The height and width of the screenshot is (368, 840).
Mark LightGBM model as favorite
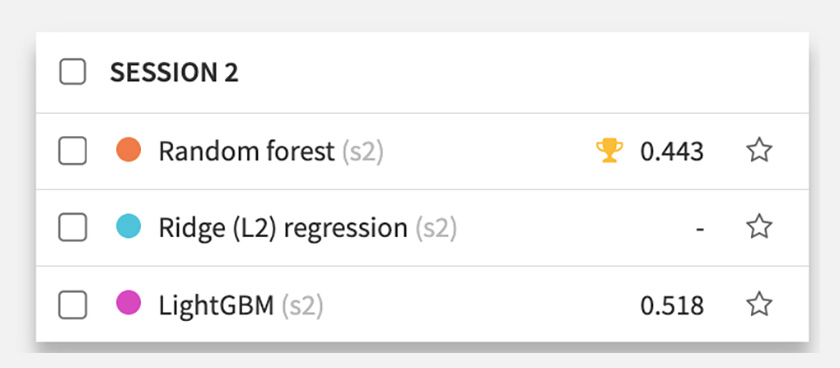point(759,304)
